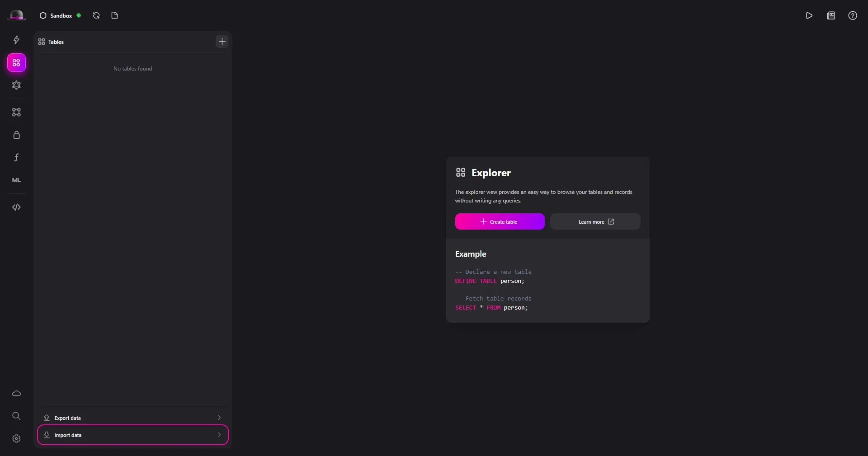Open the help question mark icon
This screenshot has height=456, width=868.
click(853, 15)
